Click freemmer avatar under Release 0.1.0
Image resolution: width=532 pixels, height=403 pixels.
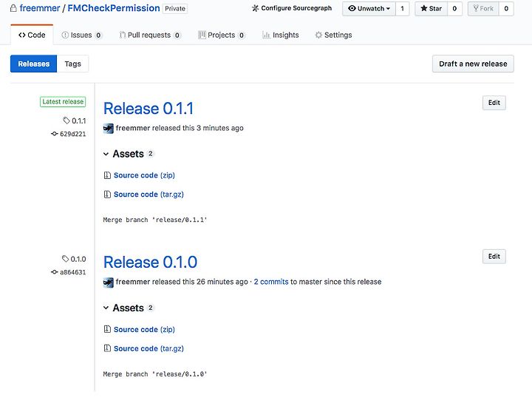point(108,282)
